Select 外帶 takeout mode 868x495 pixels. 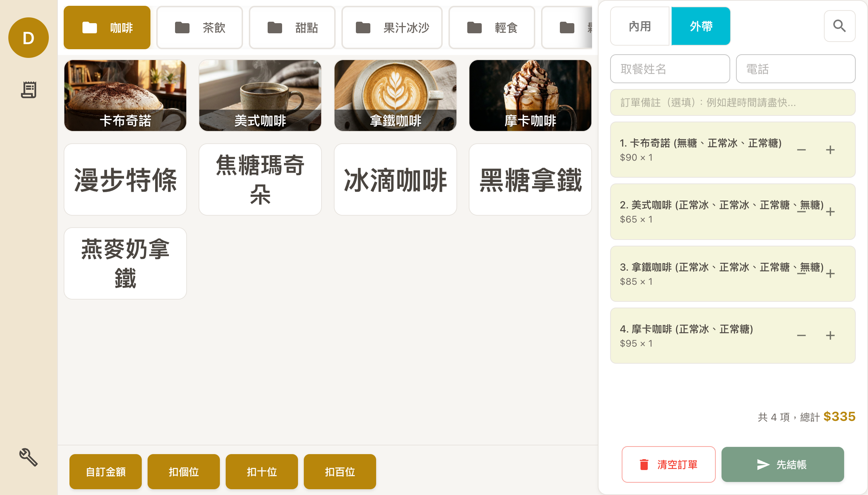tap(701, 26)
